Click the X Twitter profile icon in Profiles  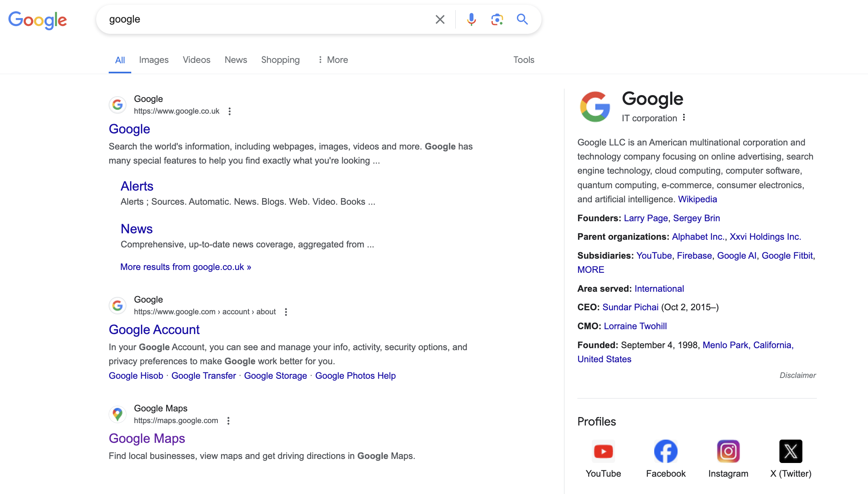pyautogui.click(x=790, y=451)
